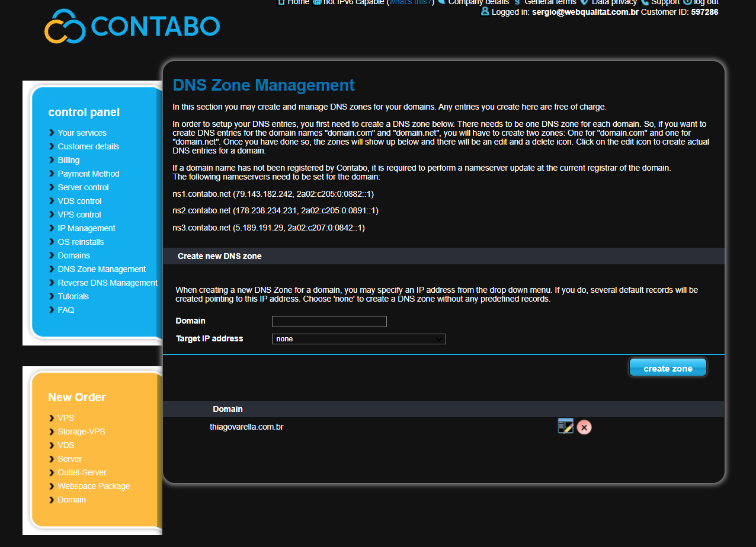The image size is (756, 547).
Task: Click the Create new DNS zone header
Action: pos(220,256)
